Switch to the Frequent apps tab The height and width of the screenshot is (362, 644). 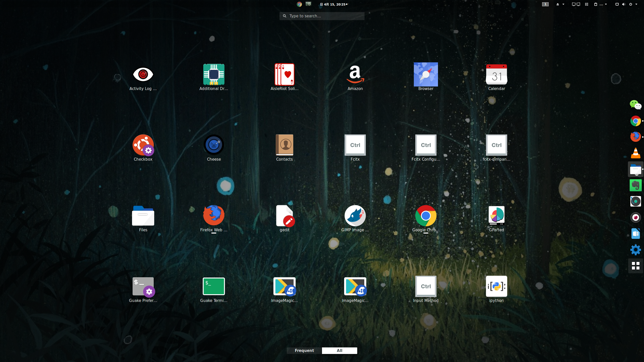[304, 350]
